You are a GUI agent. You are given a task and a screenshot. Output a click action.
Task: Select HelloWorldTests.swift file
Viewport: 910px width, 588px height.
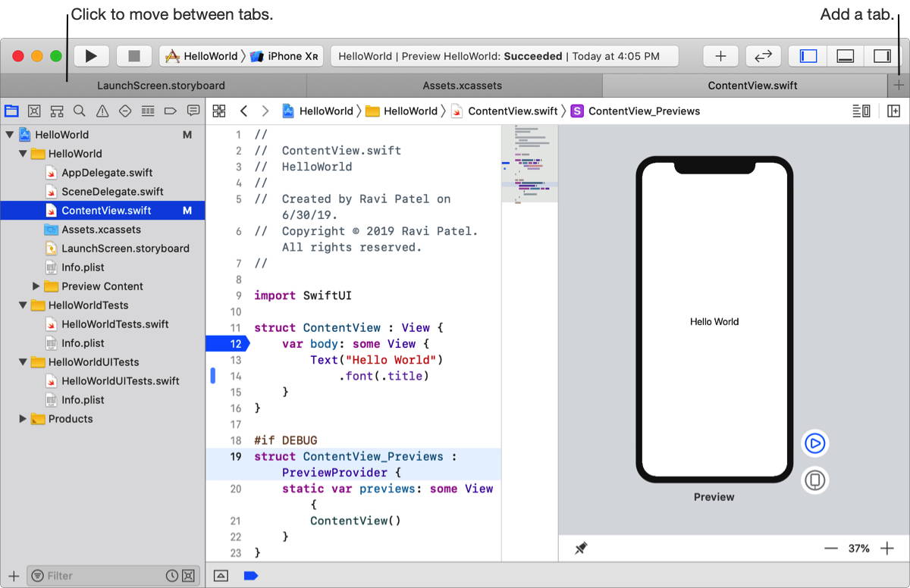tap(102, 324)
